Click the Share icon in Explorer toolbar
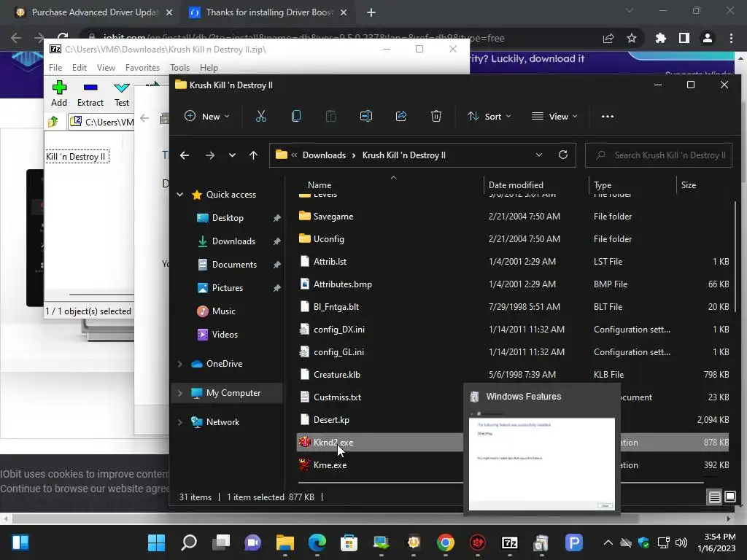Screen dimensions: 747x560 point(401,116)
